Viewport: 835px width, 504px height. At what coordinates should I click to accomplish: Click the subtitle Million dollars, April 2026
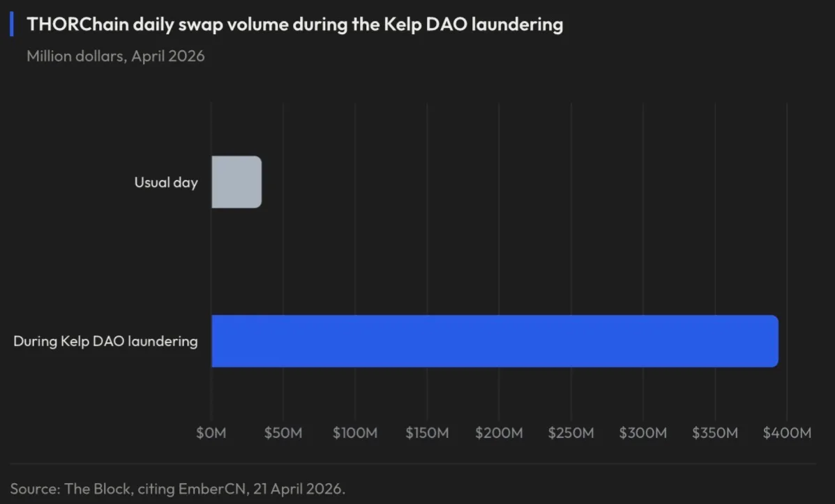[116, 56]
